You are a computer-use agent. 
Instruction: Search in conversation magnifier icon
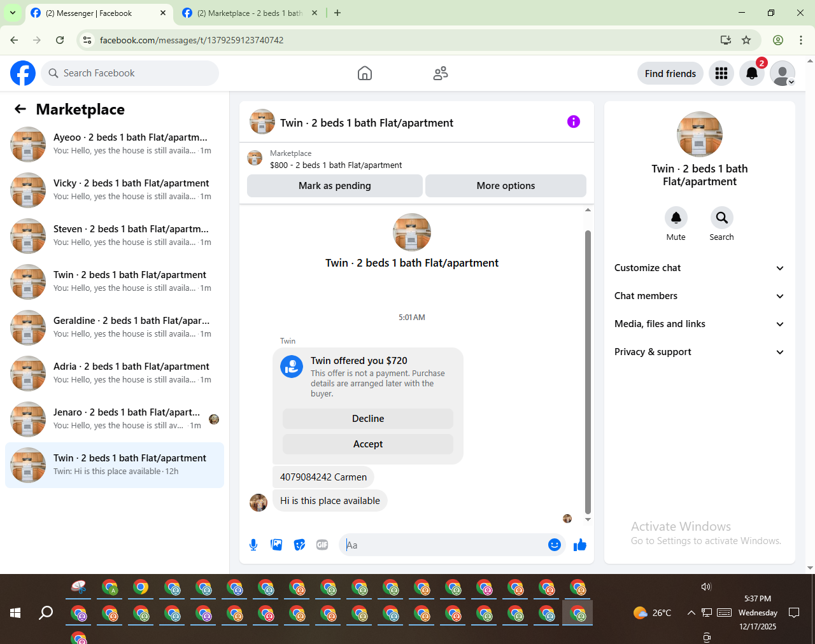coord(722,218)
